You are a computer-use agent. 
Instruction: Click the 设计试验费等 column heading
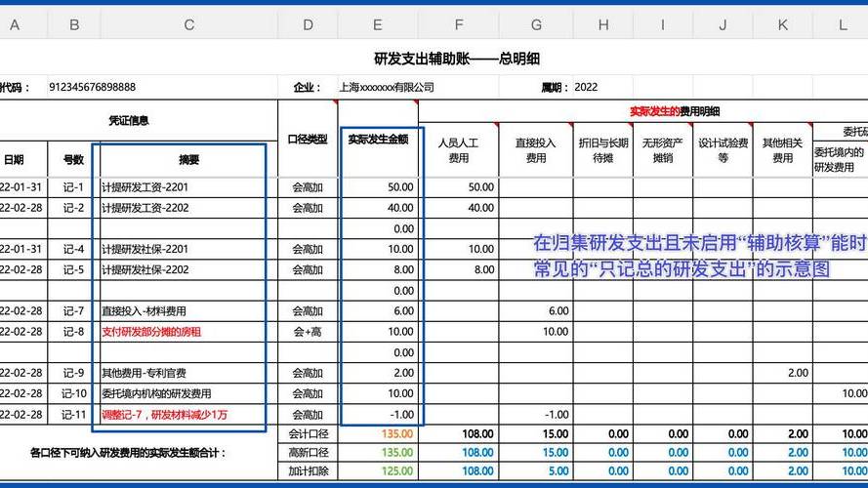[x=723, y=150]
